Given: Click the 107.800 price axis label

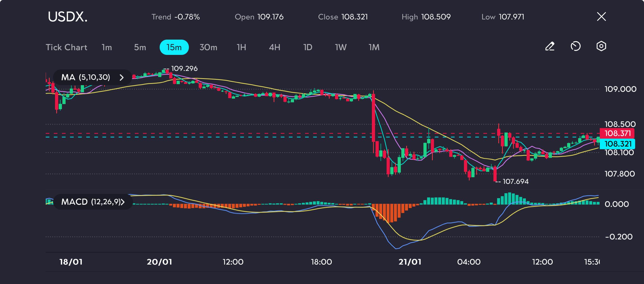Looking at the screenshot, I should (x=620, y=174).
